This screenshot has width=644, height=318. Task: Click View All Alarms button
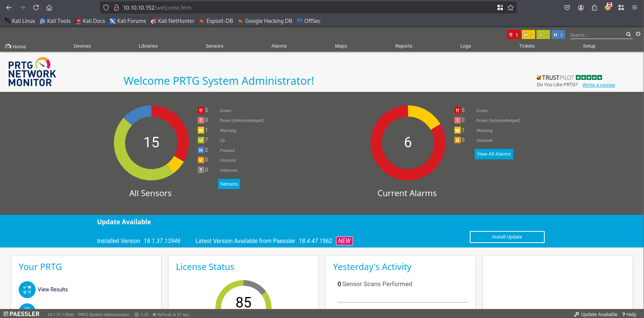click(494, 154)
